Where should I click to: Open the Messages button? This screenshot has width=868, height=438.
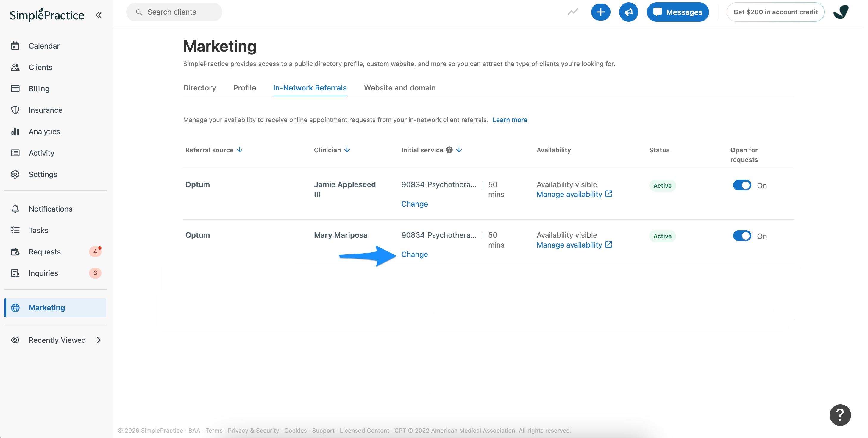[677, 12]
